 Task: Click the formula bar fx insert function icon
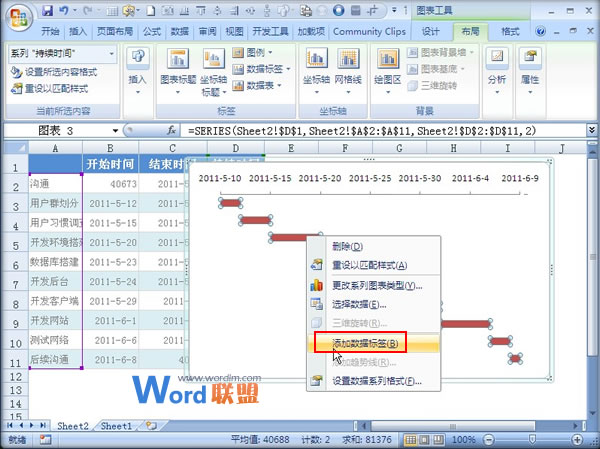(x=171, y=131)
